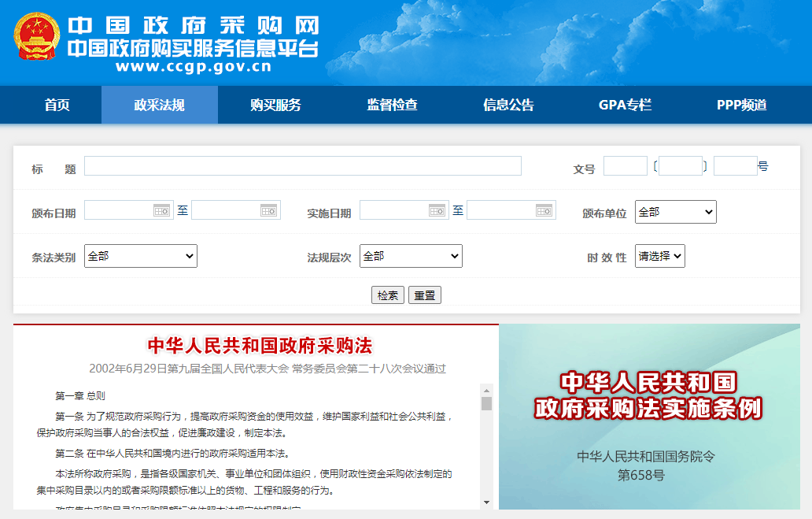Image resolution: width=812 pixels, height=519 pixels.
Task: Focus the first 文号 input box
Action: click(x=626, y=166)
